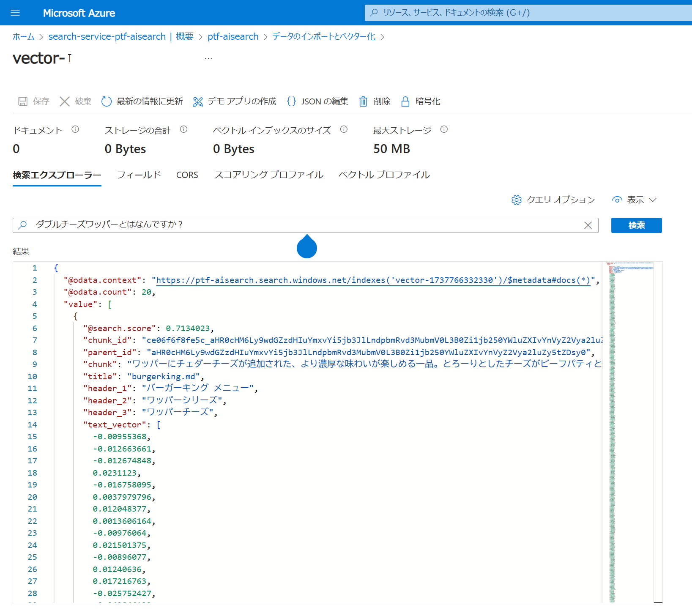Screen dimensions: 692x616
Task: Clear the search query with X
Action: click(x=588, y=225)
